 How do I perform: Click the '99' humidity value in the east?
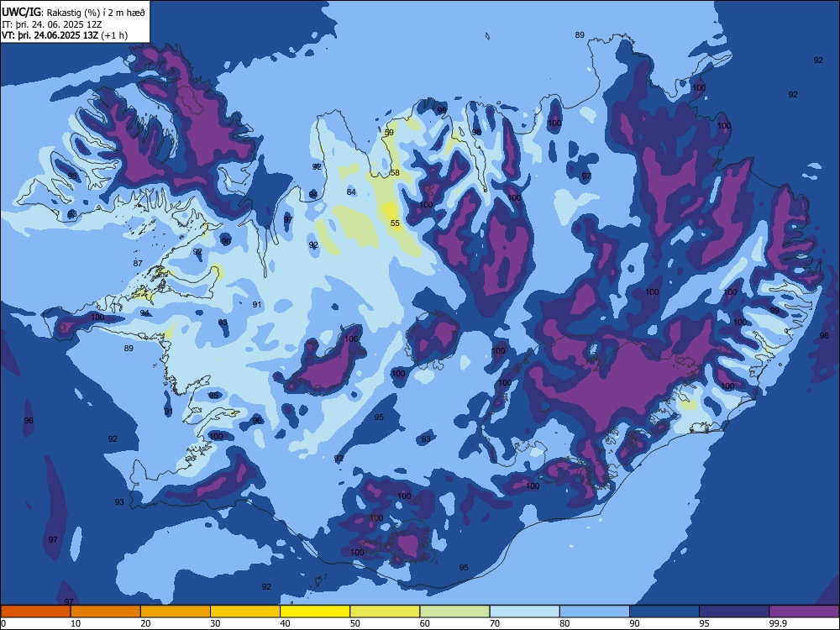pos(774,310)
